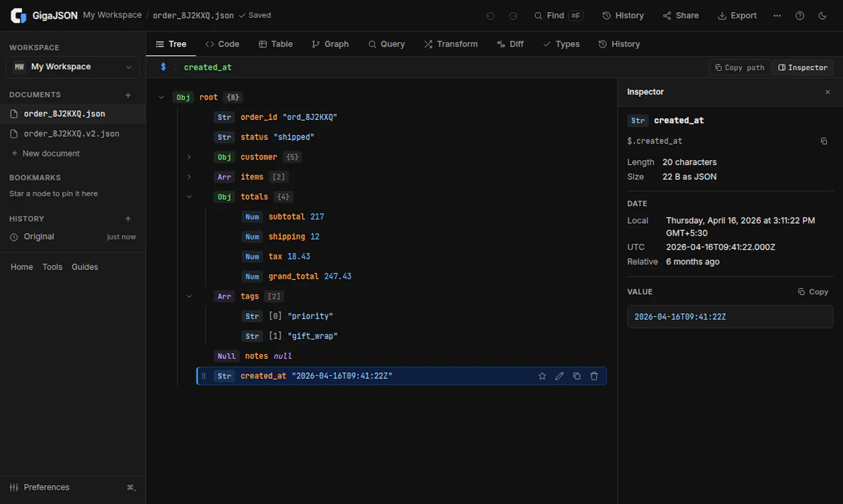Open the Diff tab
Screen dimensions: 843x504
(510, 44)
